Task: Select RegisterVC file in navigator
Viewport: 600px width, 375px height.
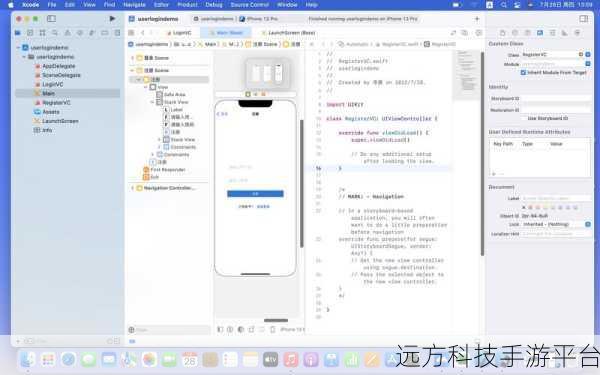Action: pyautogui.click(x=56, y=103)
